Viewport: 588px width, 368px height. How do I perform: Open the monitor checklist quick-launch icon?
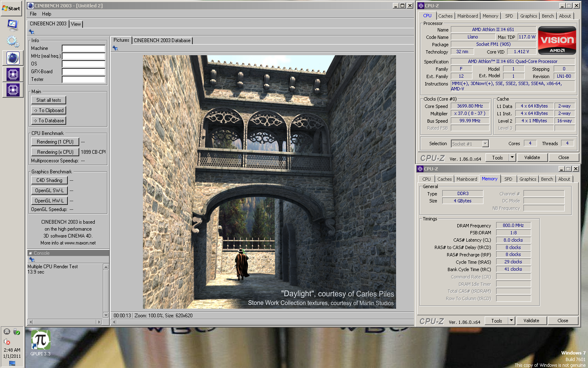click(x=13, y=25)
